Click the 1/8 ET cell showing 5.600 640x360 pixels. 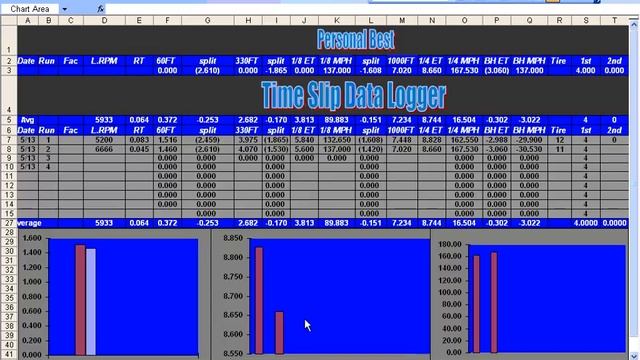pos(304,149)
